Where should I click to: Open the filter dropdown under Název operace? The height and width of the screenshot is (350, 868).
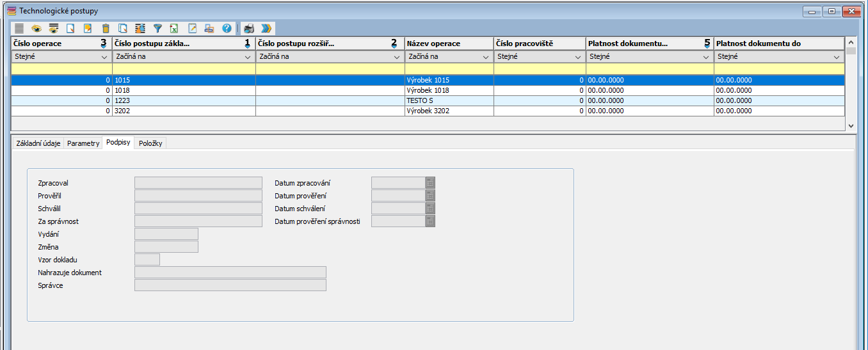(486, 57)
